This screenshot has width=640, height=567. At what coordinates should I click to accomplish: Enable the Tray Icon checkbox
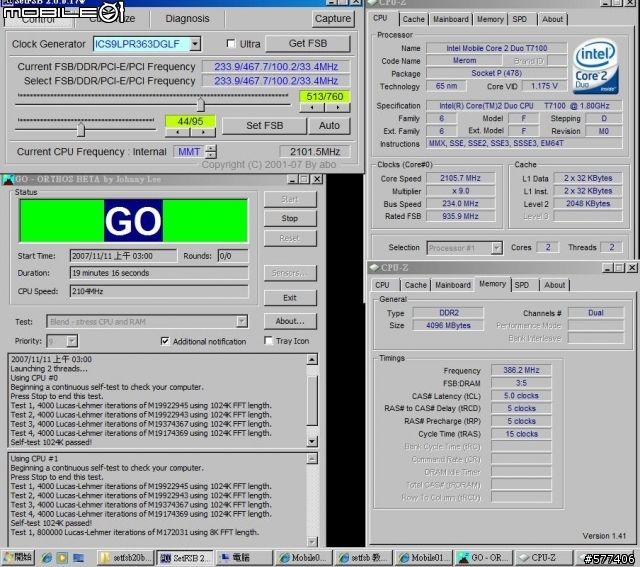coord(268,341)
